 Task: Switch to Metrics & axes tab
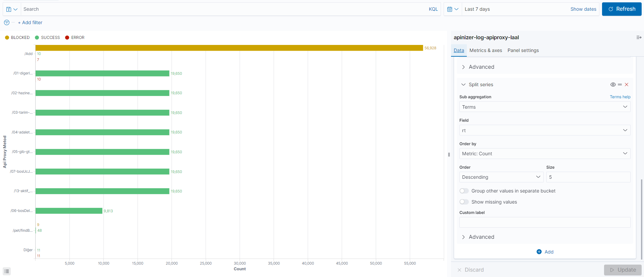pos(486,50)
